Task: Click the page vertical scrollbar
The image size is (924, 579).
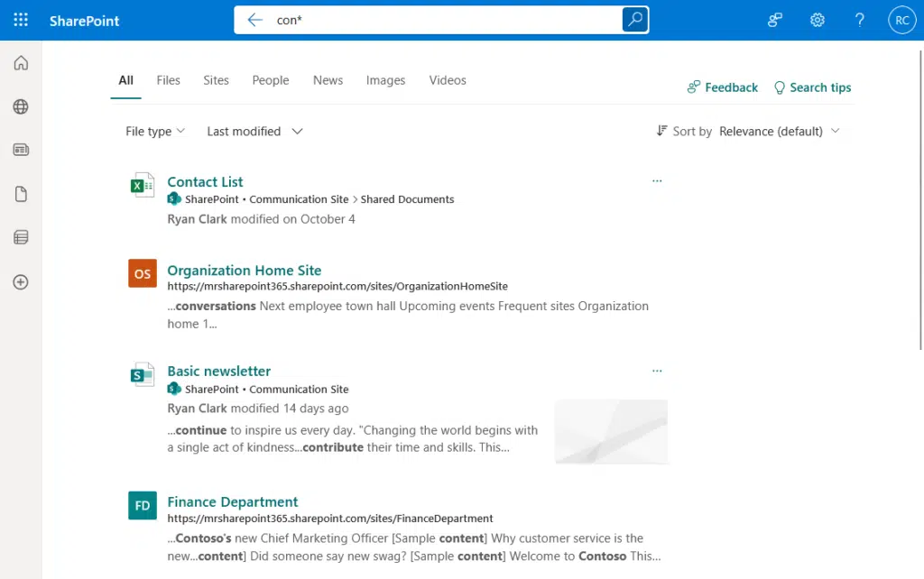Action: (920, 200)
